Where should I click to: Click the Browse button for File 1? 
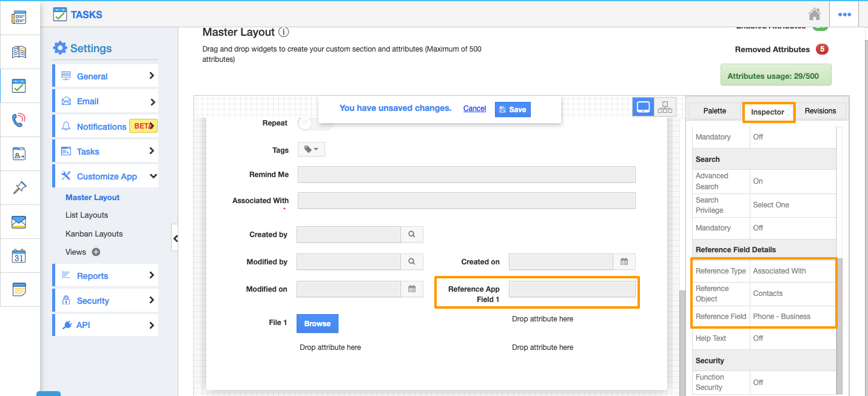point(317,323)
